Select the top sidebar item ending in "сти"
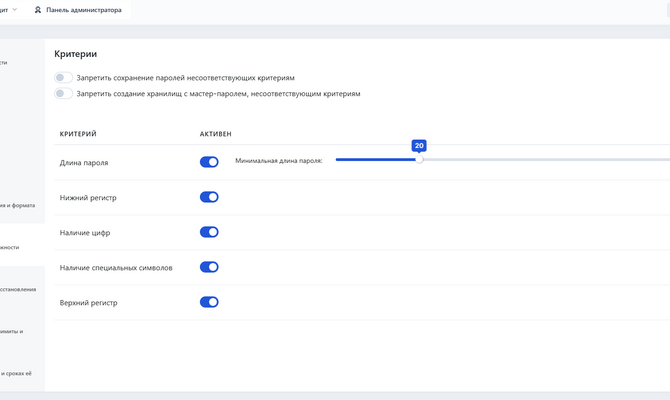Image resolution: width=670 pixels, height=400 pixels. (5, 62)
